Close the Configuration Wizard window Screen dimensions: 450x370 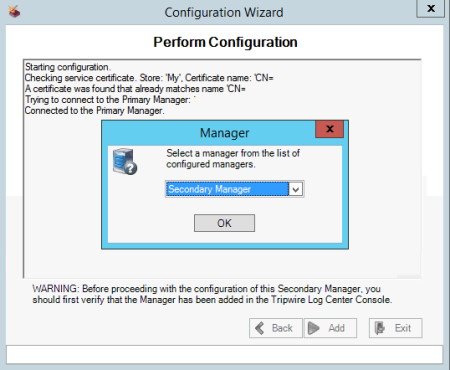pyautogui.click(x=431, y=8)
